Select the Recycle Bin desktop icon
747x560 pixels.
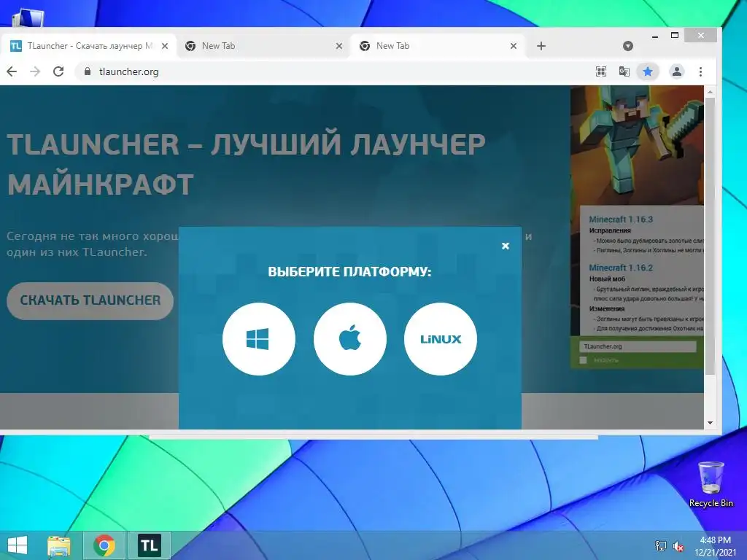[x=711, y=484]
